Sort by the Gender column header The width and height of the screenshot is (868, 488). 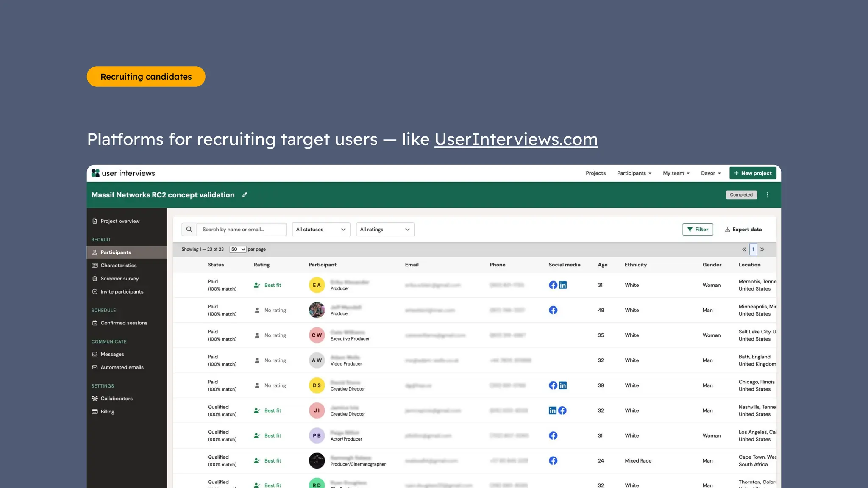(x=712, y=265)
